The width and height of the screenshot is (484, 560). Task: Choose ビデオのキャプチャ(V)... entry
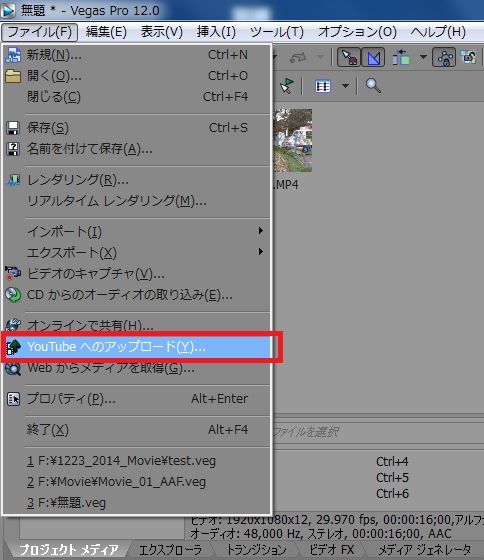point(137,274)
